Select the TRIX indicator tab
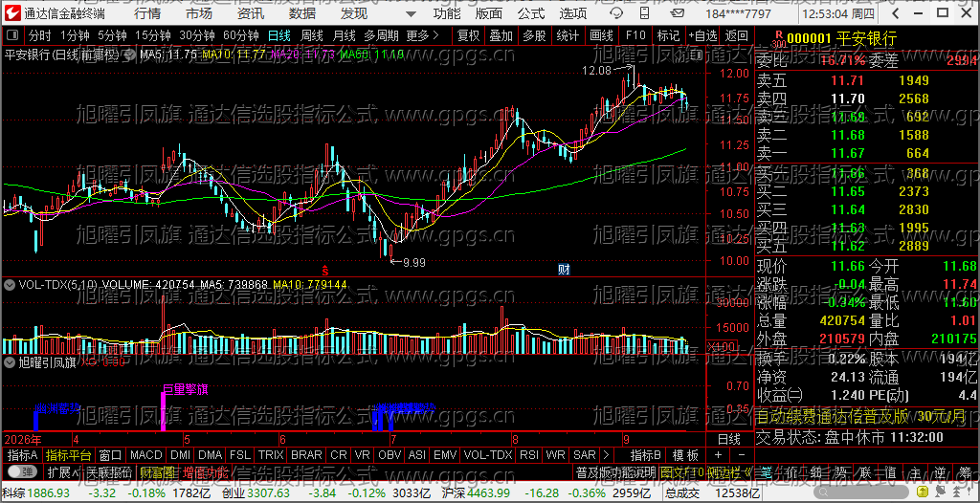Viewport: 980px width, 503px height. 271,455
